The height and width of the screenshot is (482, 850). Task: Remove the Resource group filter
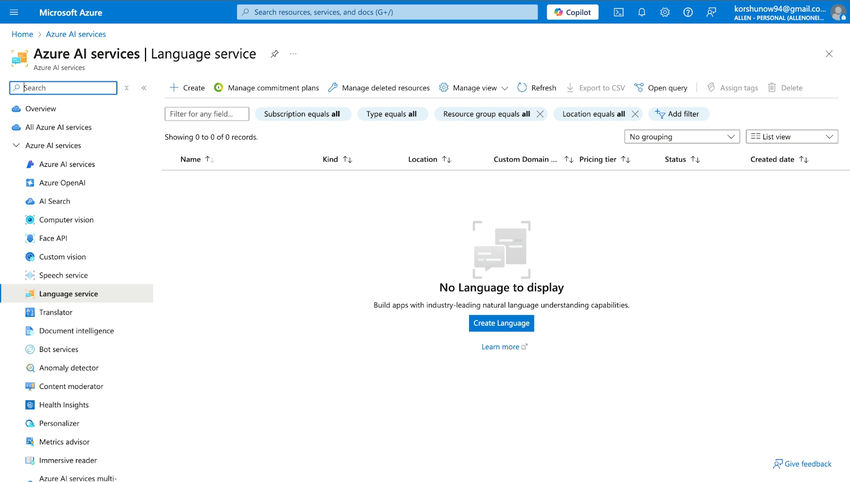pyautogui.click(x=540, y=114)
